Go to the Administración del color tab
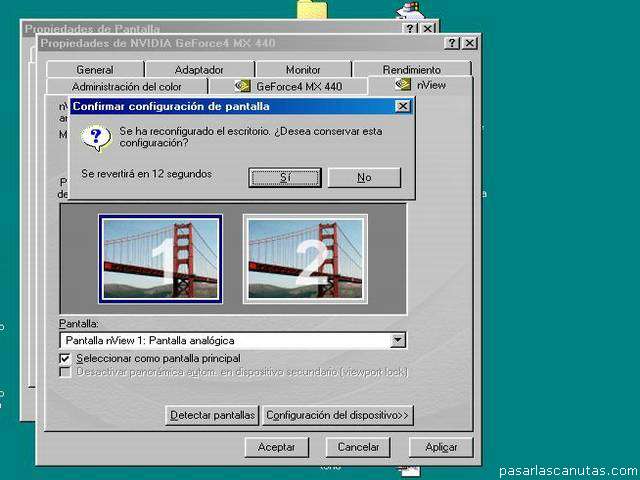Viewport: 640px width, 480px height. [126, 87]
